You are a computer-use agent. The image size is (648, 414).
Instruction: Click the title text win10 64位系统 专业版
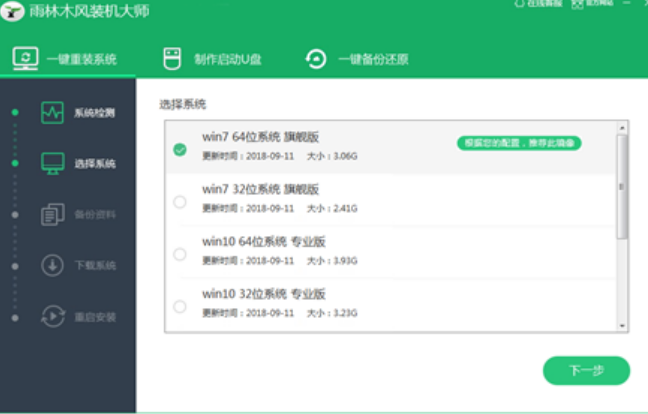click(264, 241)
